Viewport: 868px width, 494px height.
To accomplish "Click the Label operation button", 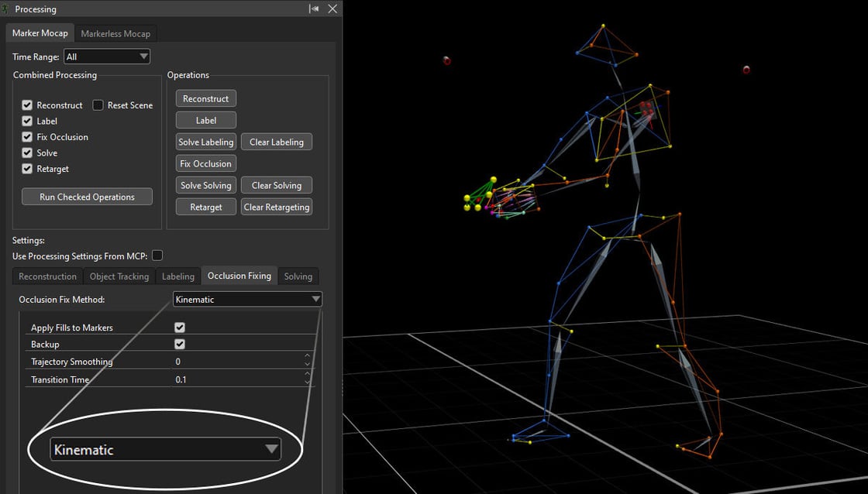I will click(x=206, y=120).
